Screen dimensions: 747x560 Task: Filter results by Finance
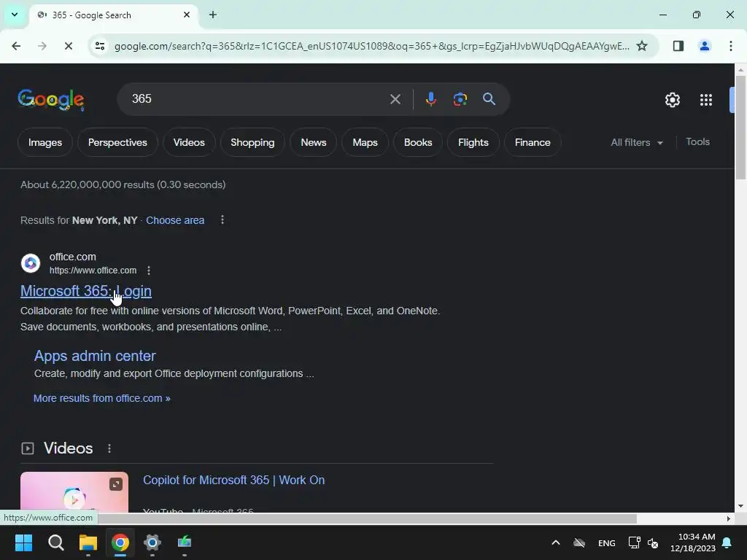(532, 142)
